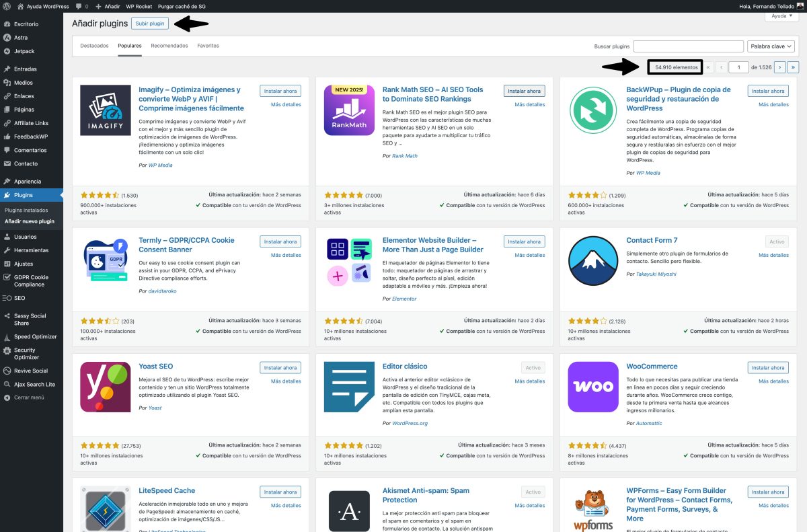Open Más detalles for Contact Form 7
The height and width of the screenshot is (532, 807).
click(x=773, y=255)
